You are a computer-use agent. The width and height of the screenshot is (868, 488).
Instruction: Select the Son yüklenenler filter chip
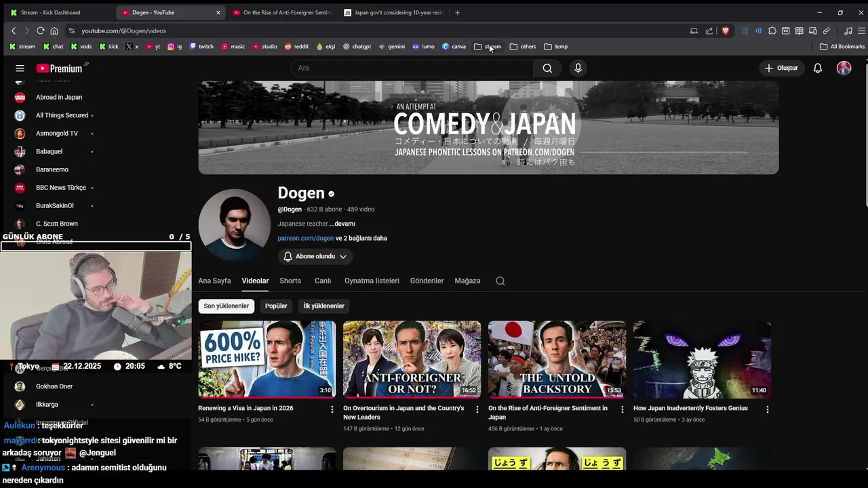click(x=226, y=306)
